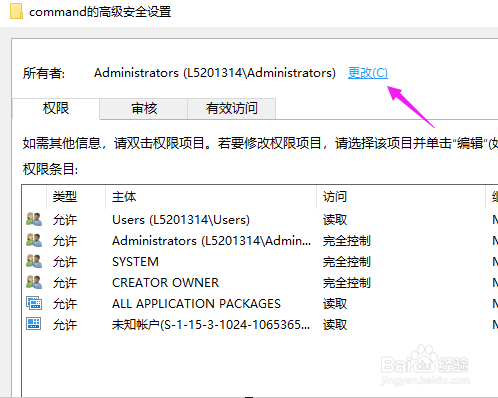Select the Users (L5201314\Users) principal
This screenshot has width=498, height=398.
tap(181, 220)
